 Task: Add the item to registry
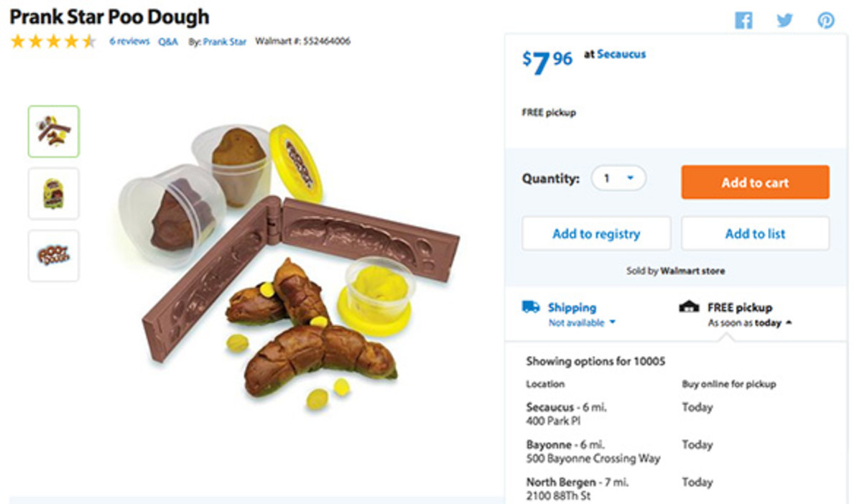pyautogui.click(x=596, y=233)
